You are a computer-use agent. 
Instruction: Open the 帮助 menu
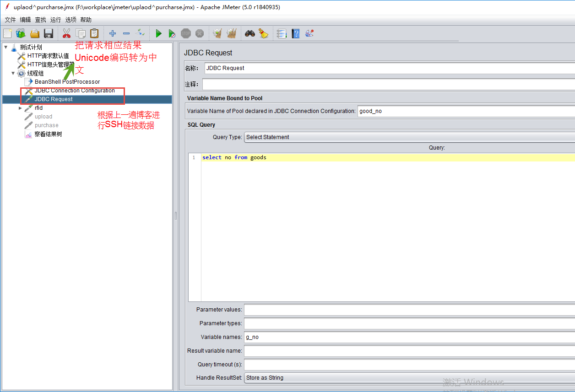[86, 20]
